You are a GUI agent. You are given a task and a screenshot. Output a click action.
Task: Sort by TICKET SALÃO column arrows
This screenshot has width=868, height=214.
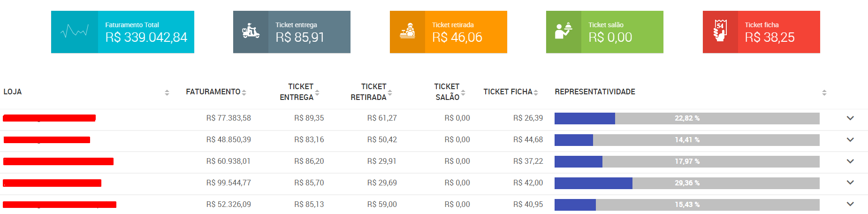pyautogui.click(x=463, y=93)
